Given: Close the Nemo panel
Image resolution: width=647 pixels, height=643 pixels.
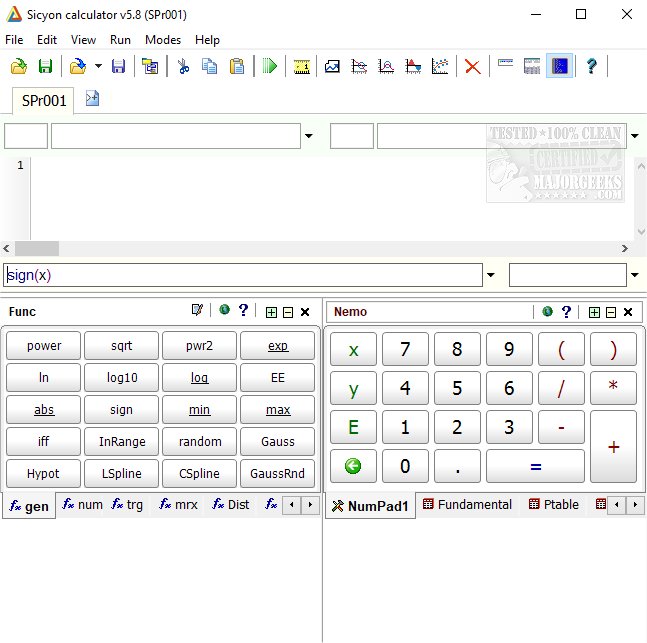Looking at the screenshot, I should [x=628, y=312].
